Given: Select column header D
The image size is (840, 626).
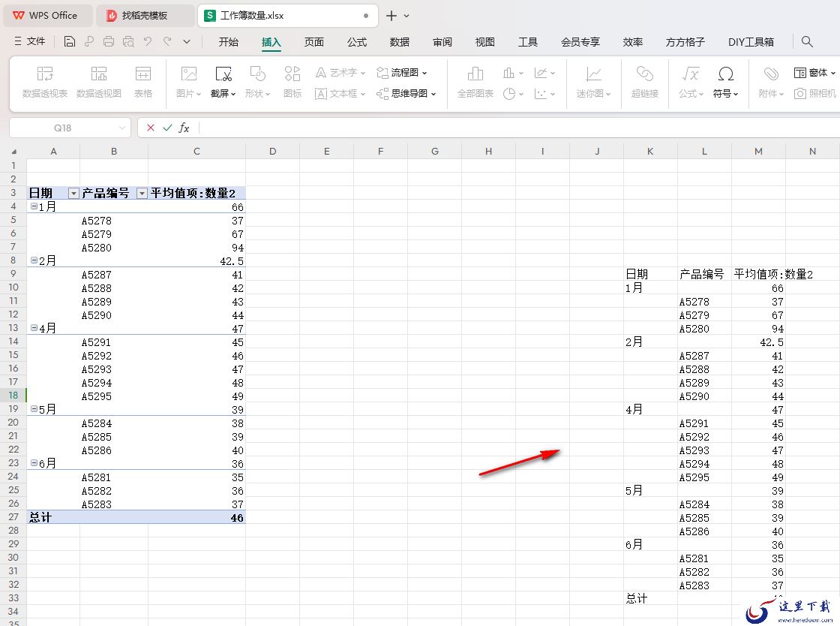Looking at the screenshot, I should pyautogui.click(x=273, y=151).
